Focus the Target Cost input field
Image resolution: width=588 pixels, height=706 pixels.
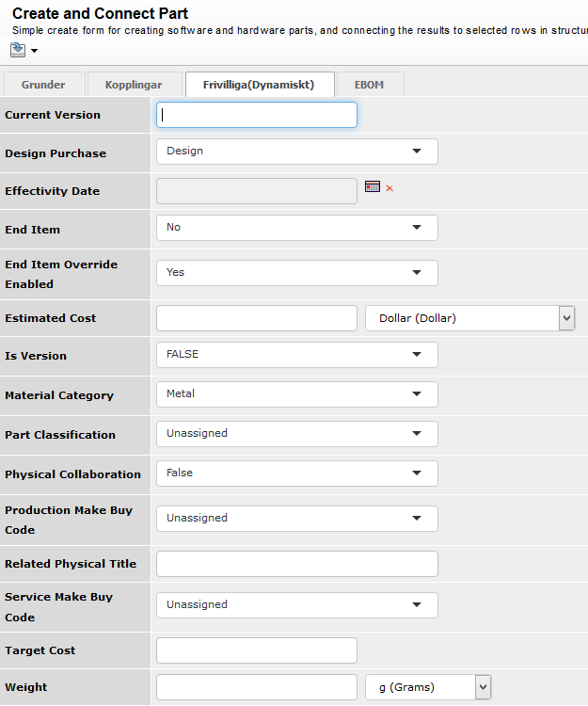[x=257, y=650]
